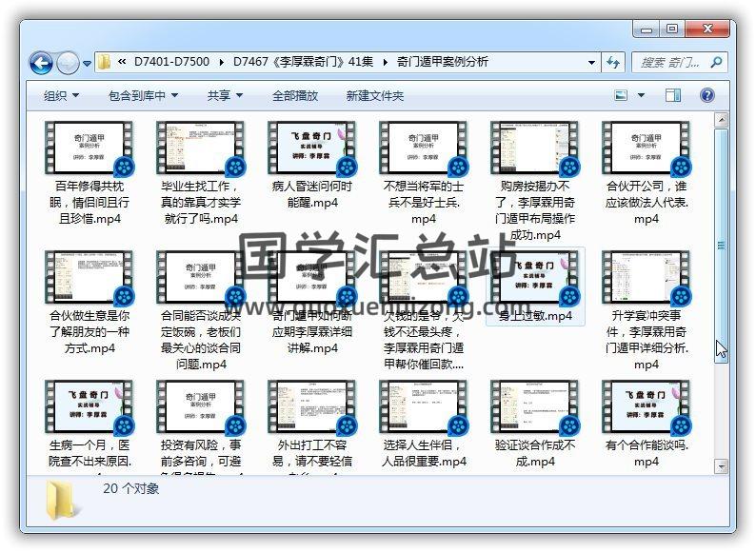Select video 选择人生伴侣 thumbnail

tap(424, 407)
